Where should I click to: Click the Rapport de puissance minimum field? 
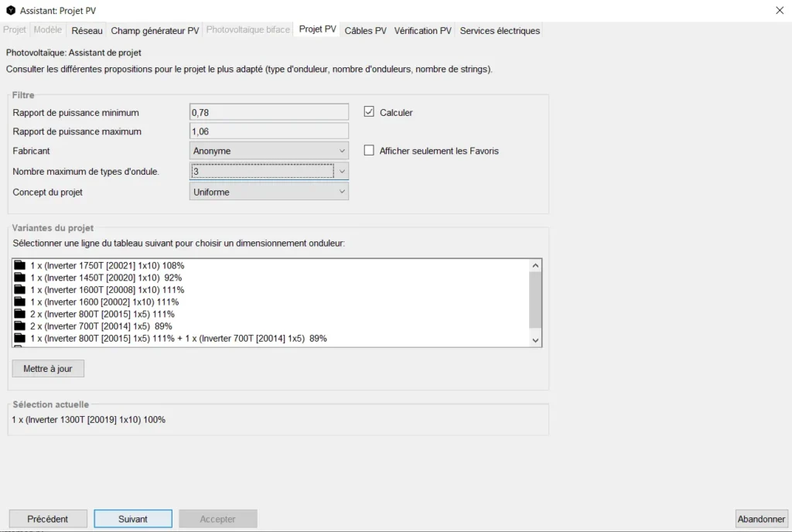click(268, 113)
